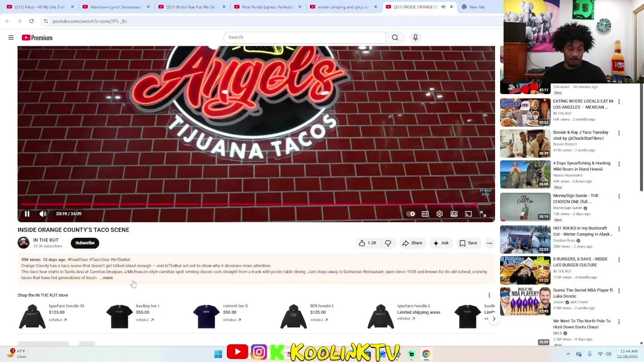Open Eating Where Locals Eat video thumbnail
Screen dimensions: 644x362
525,113
